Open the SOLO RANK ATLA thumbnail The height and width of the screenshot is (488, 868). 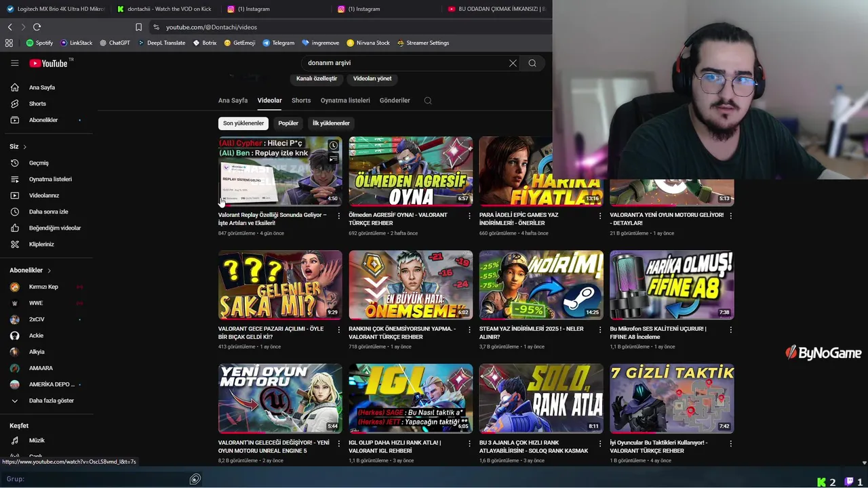pyautogui.click(x=541, y=399)
